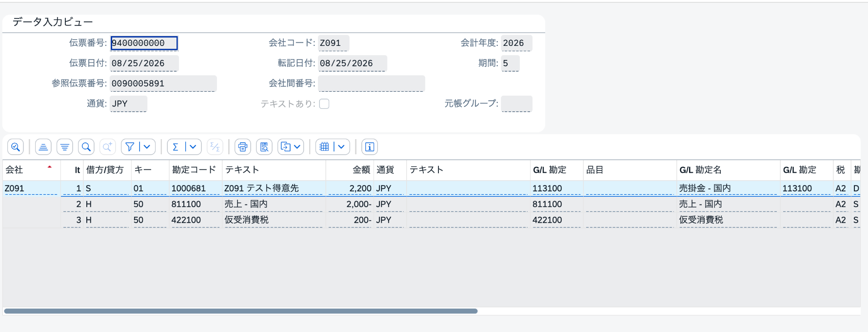Click the amount 2,000- cell
868x332 pixels.
350,204
